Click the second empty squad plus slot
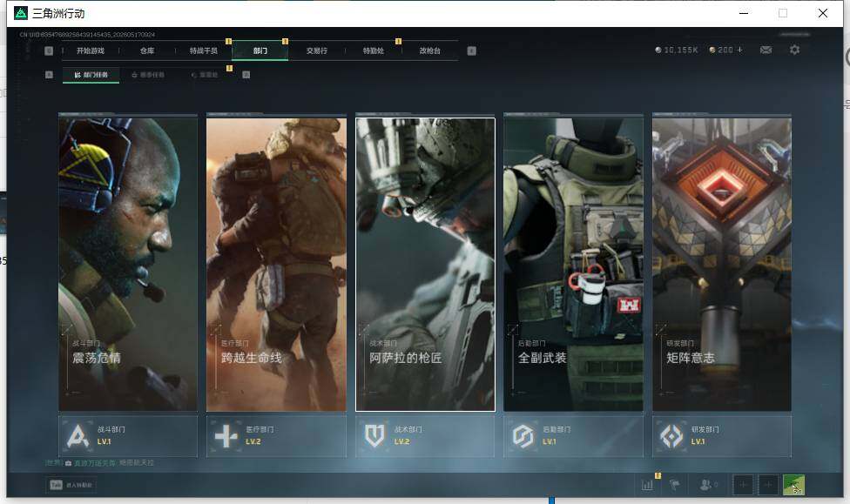The width and height of the screenshot is (850, 504). pyautogui.click(x=768, y=485)
